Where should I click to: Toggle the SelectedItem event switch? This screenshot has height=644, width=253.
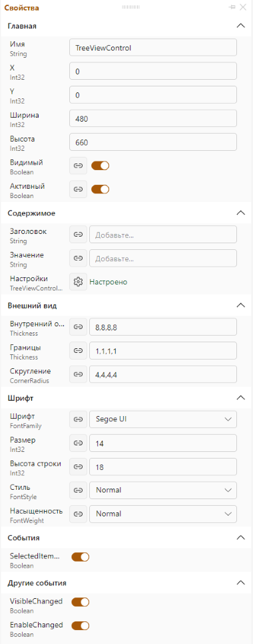(x=80, y=557)
